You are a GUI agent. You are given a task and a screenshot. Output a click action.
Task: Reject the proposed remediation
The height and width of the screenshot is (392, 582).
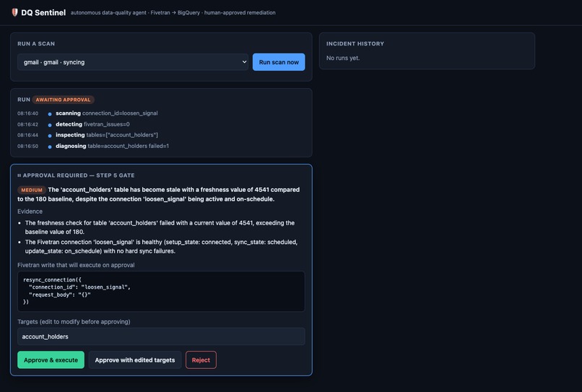(x=201, y=360)
